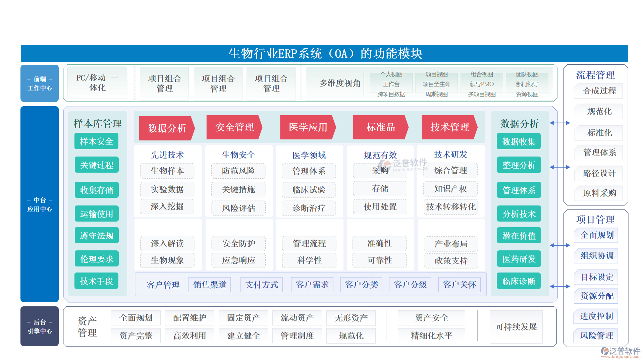
Task: Select the red 技术管理 arrow banner
Action: pyautogui.click(x=449, y=127)
